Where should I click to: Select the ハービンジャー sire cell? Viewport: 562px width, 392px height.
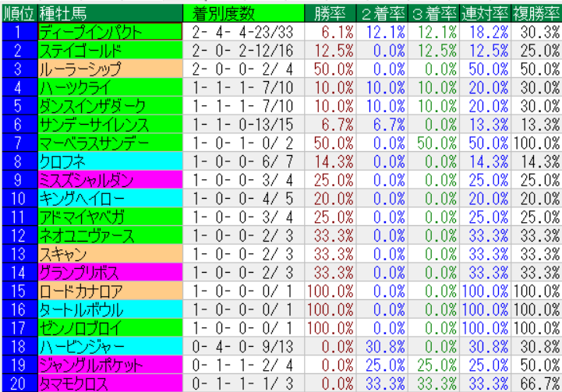tap(110, 347)
